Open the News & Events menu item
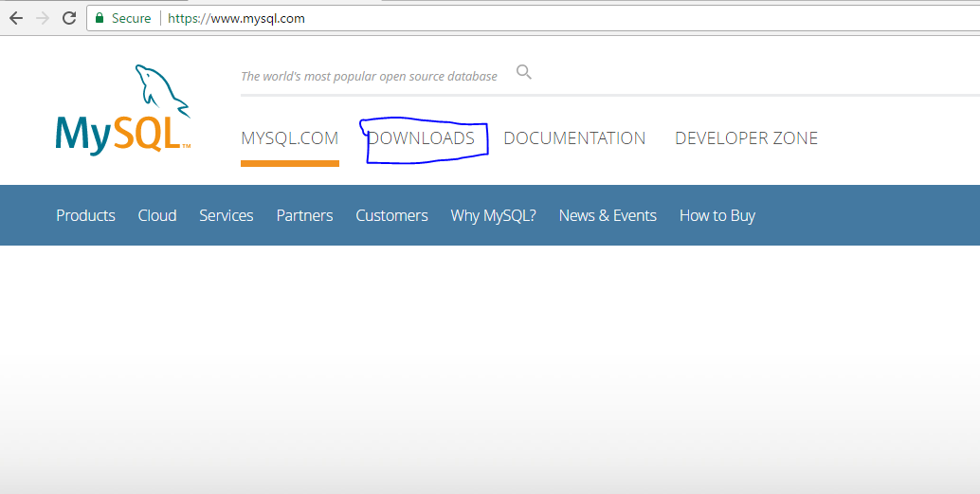Viewport: 980px width, 494px height. pyautogui.click(x=608, y=216)
